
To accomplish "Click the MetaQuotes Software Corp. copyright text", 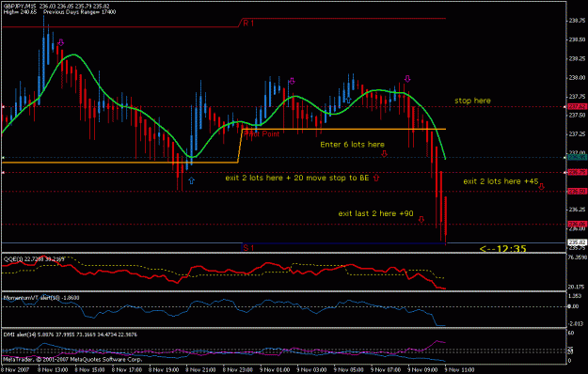I will click(72, 360).
